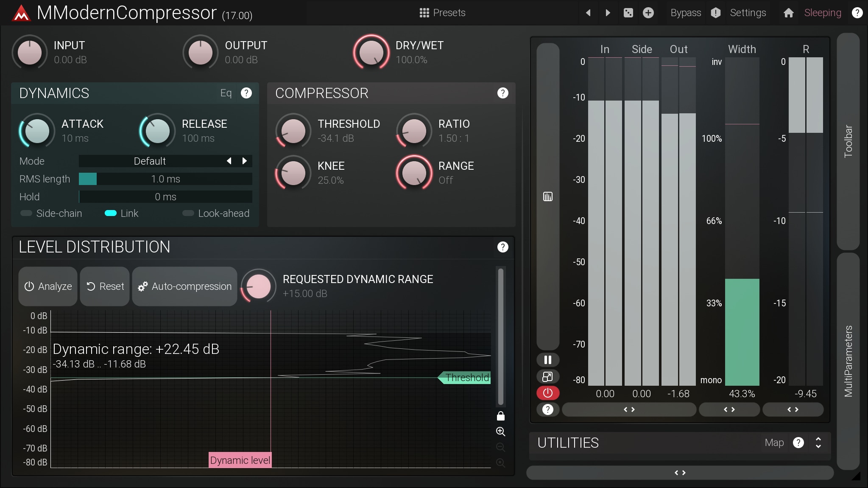
Task: Click the Analyze button
Action: [48, 286]
